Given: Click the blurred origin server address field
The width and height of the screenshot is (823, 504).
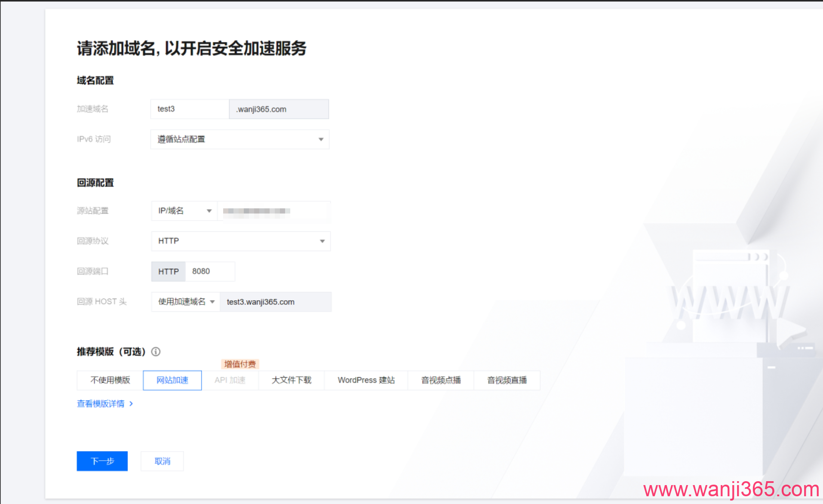Looking at the screenshot, I should [x=274, y=211].
